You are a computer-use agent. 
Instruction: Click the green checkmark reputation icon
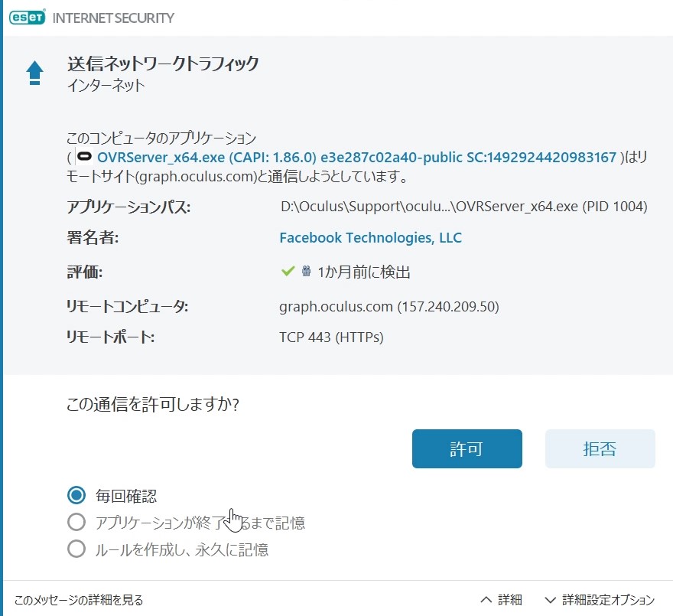(288, 271)
